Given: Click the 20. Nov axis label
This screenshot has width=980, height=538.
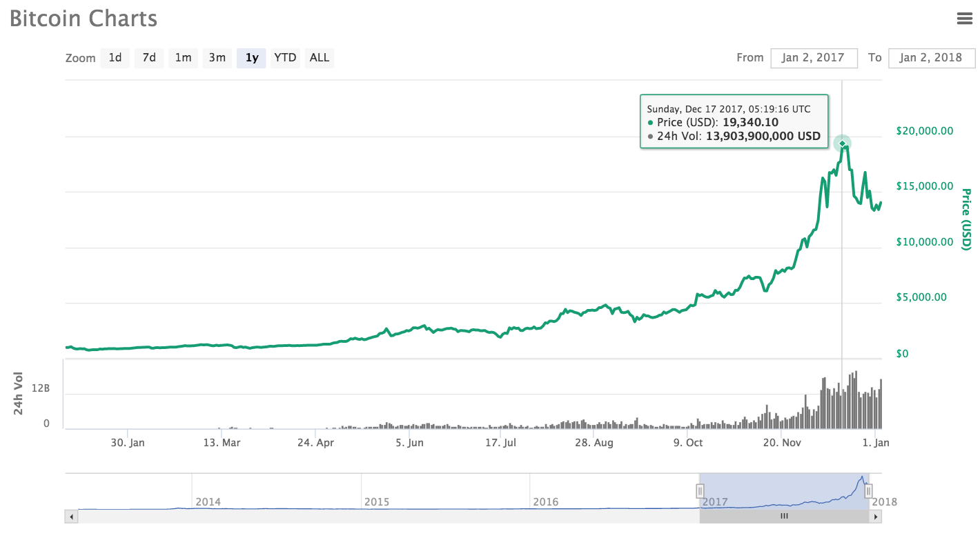Looking at the screenshot, I should (x=782, y=442).
